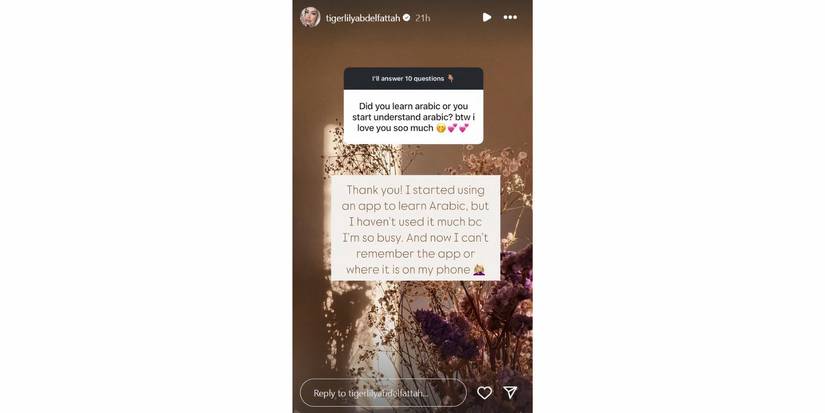
Task: Tap the 'I'll answer 10 questions' header
Action: click(x=413, y=78)
